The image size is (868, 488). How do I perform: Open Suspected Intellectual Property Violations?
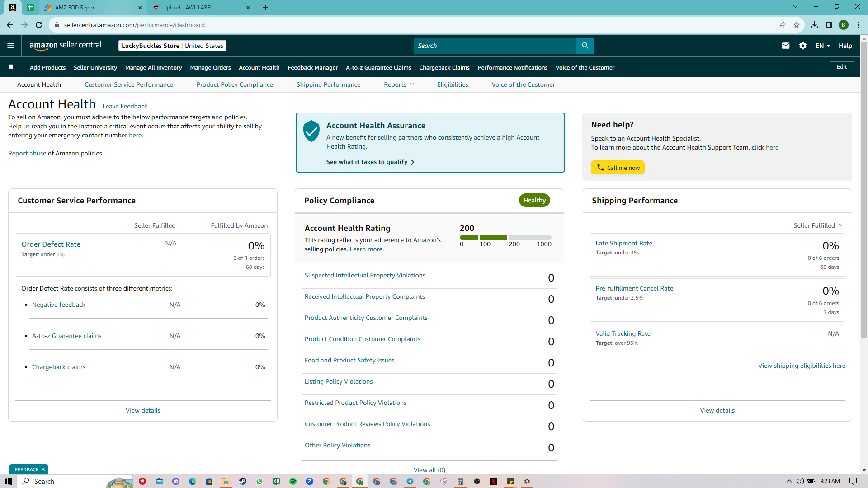[x=365, y=275]
